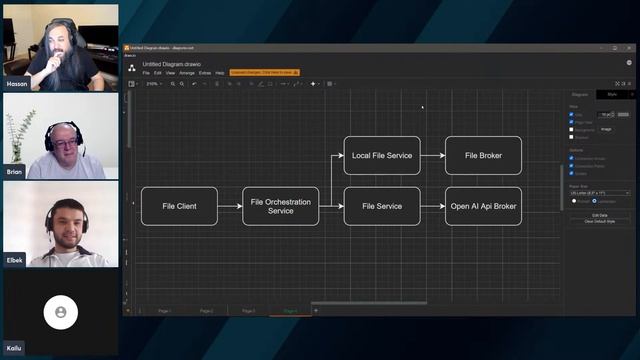This screenshot has width=640, height=360.
Task: Click the add page plus icon
Action: tap(316, 311)
